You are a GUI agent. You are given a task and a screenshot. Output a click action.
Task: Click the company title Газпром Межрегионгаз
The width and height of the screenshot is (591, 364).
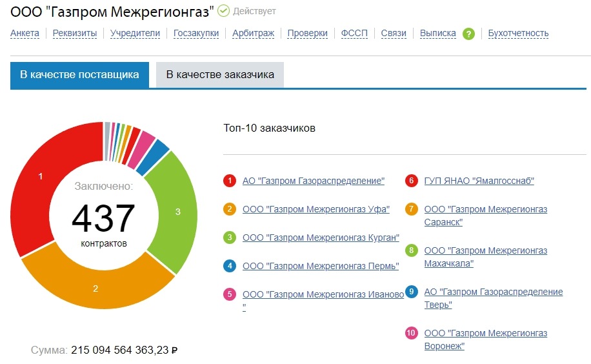[x=112, y=12]
